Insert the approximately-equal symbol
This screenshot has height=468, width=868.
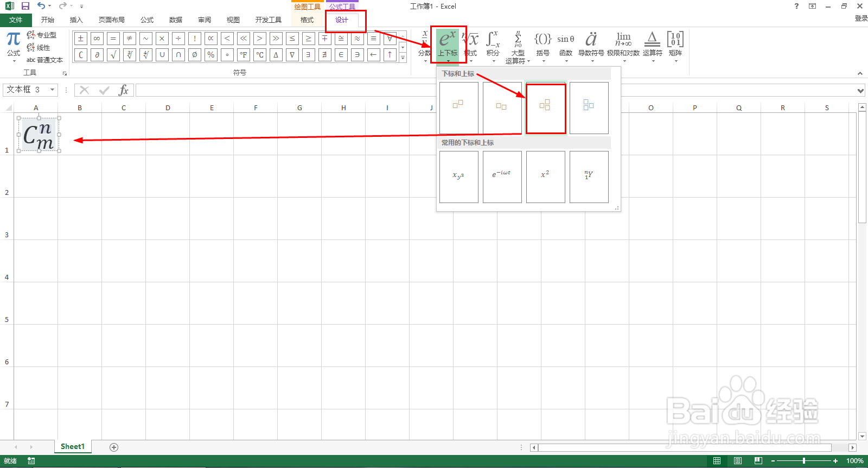358,39
